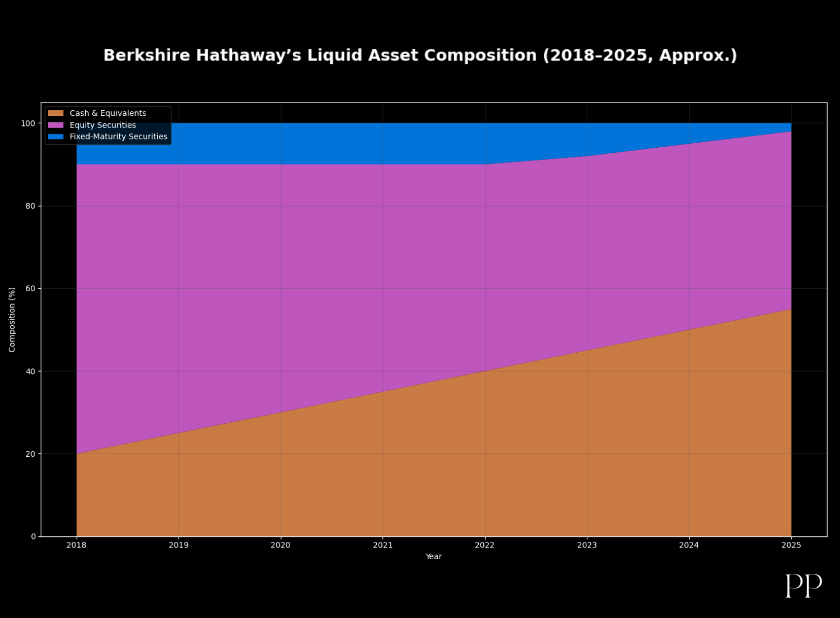Click the 2025 tick on the x-axis
Screen dimensions: 840x618
coord(791,545)
